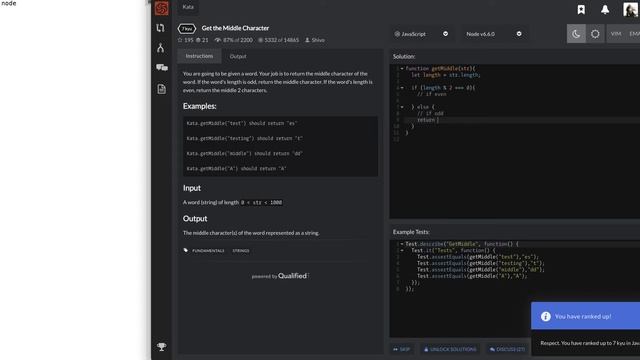The height and width of the screenshot is (360, 640).
Task: Open the JavaScript language dropdown
Action: point(421,34)
